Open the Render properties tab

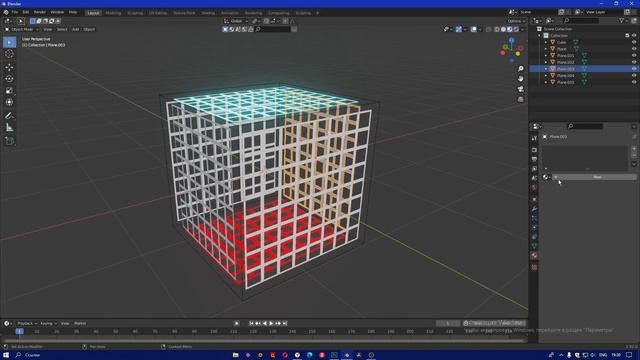click(x=534, y=150)
